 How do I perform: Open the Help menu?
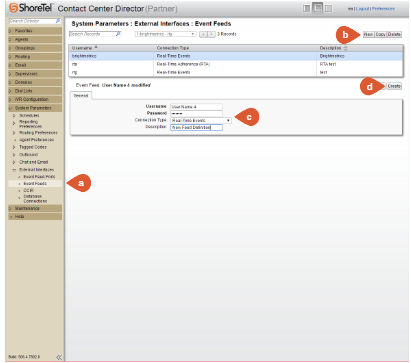coord(35,216)
